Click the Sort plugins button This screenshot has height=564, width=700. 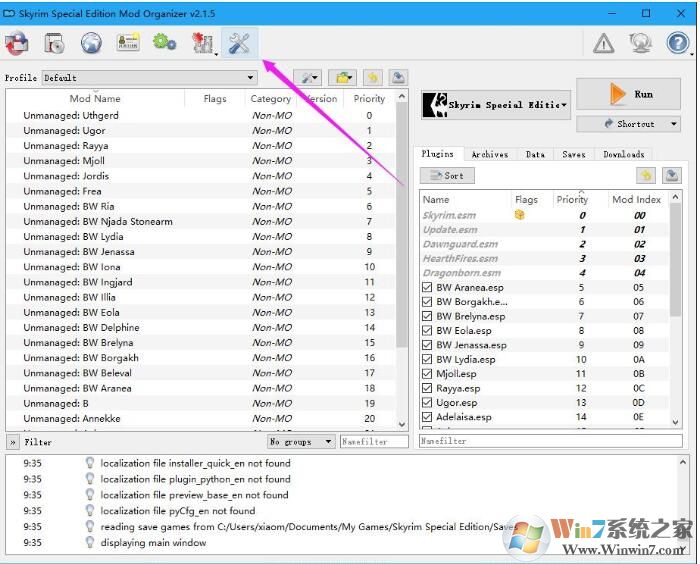(x=447, y=175)
